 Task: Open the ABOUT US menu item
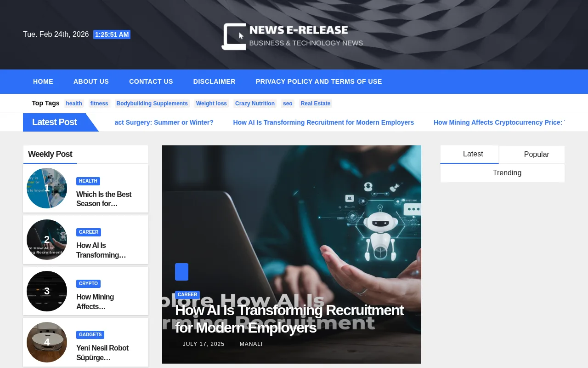pyautogui.click(x=91, y=81)
